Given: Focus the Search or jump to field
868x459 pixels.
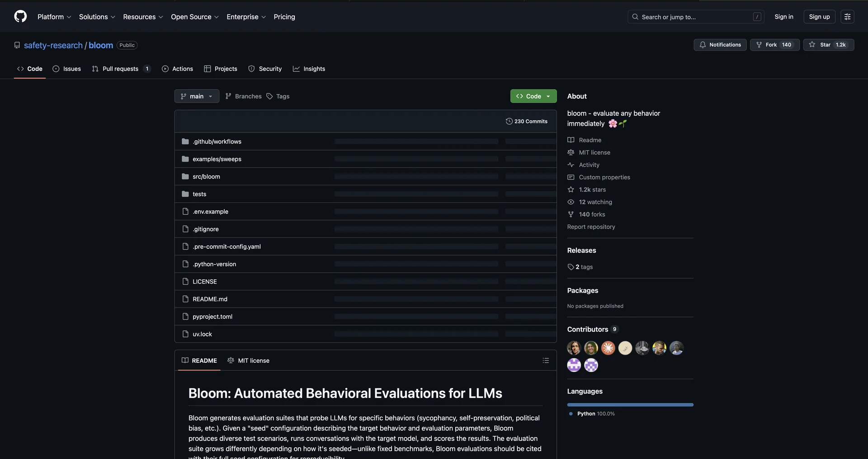Looking at the screenshot, I should [696, 17].
